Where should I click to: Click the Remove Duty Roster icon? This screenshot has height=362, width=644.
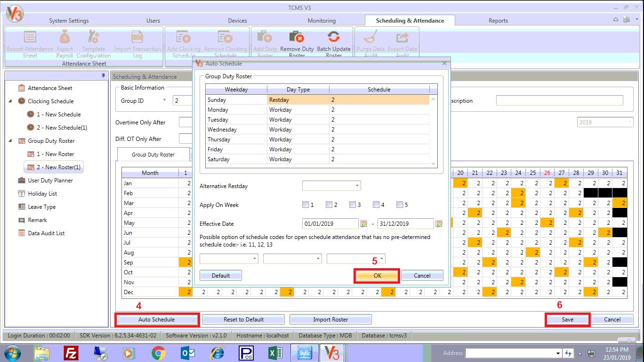297,38
